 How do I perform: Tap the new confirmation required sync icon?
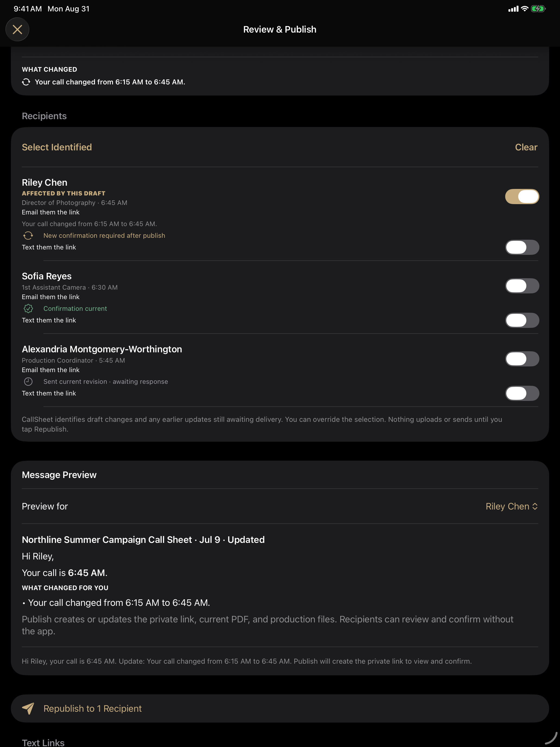click(x=28, y=235)
